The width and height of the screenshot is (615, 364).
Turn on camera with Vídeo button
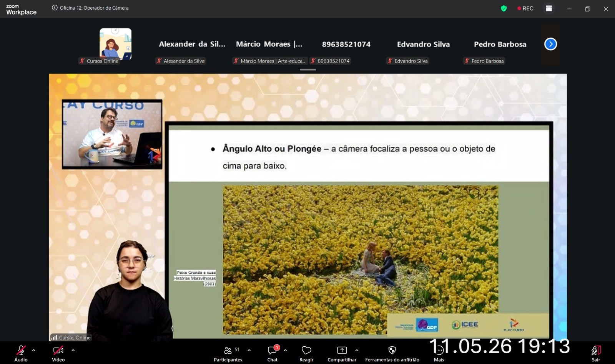coord(58,353)
